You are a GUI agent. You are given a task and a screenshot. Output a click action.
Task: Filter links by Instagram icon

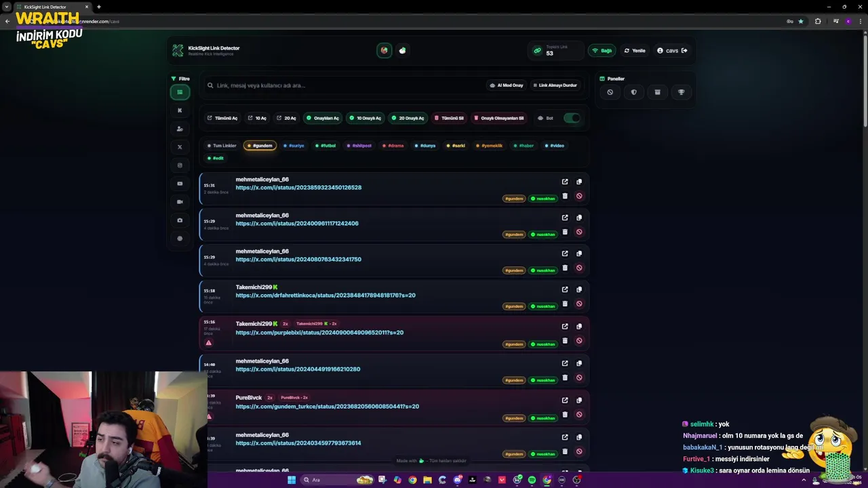tap(180, 165)
